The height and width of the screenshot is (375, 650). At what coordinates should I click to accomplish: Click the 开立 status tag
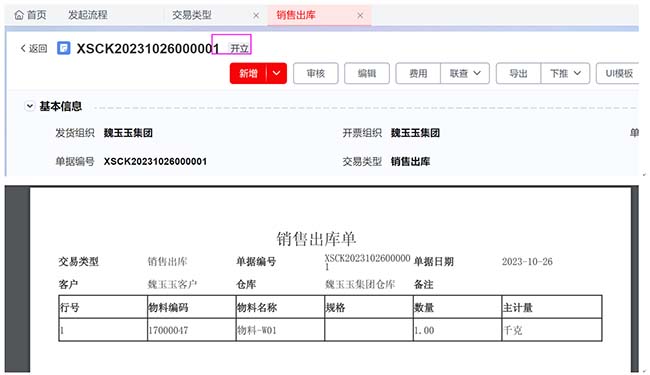[x=239, y=48]
